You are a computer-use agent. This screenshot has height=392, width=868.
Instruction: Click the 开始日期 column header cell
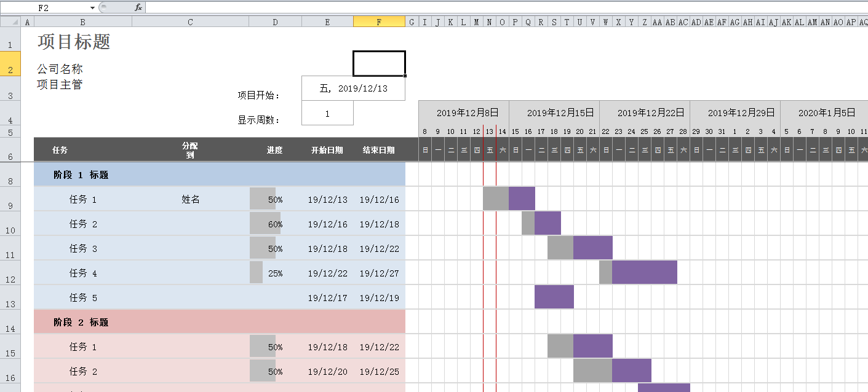click(x=327, y=149)
